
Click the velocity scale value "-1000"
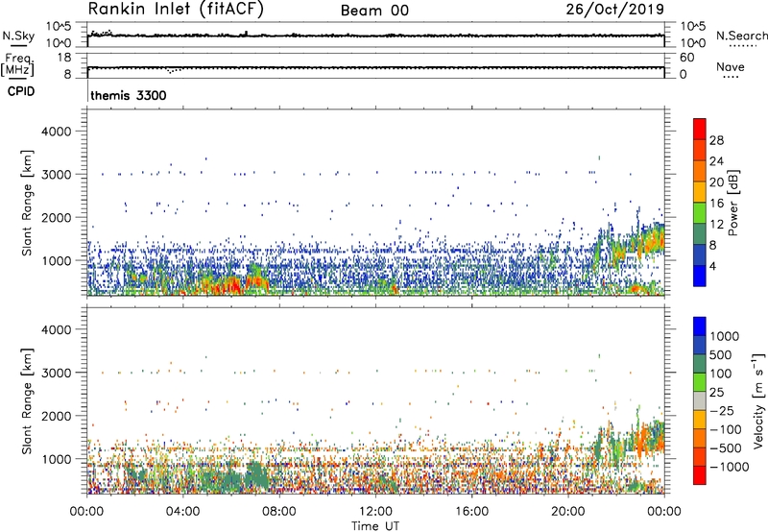(x=730, y=467)
